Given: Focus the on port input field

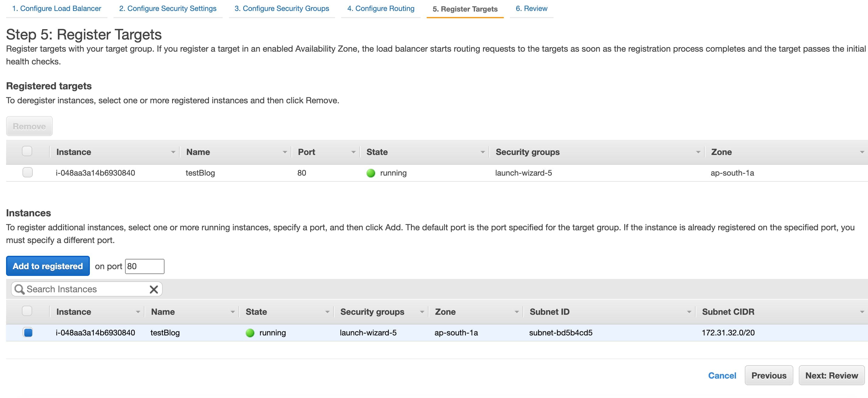Looking at the screenshot, I should (144, 266).
